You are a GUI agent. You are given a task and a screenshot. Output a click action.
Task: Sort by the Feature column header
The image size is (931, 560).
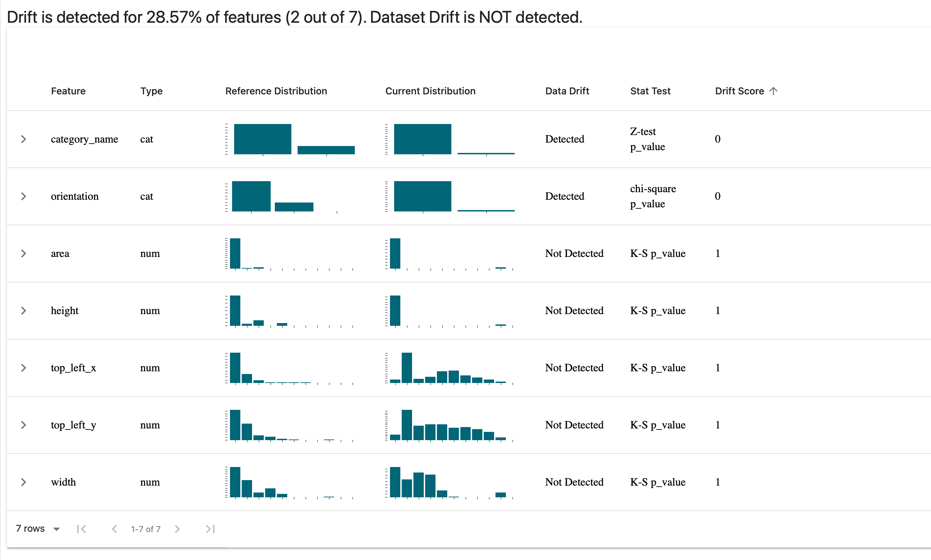[x=68, y=91]
